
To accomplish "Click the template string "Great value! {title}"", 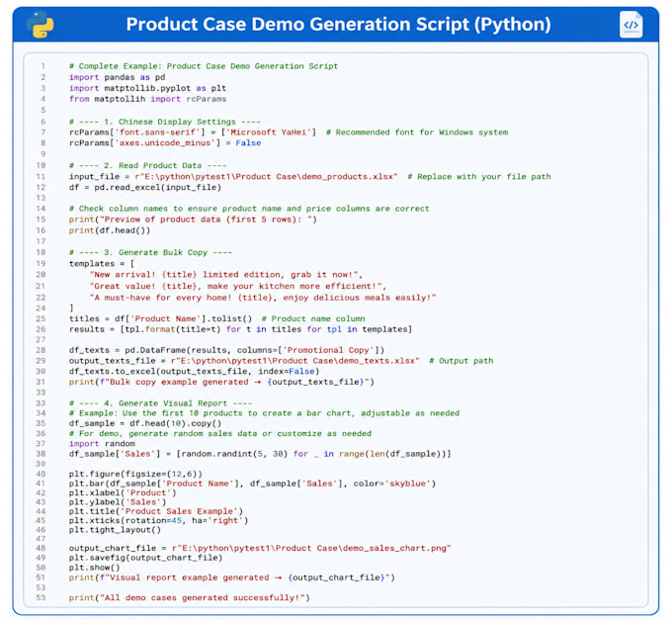I will click(x=238, y=286).
